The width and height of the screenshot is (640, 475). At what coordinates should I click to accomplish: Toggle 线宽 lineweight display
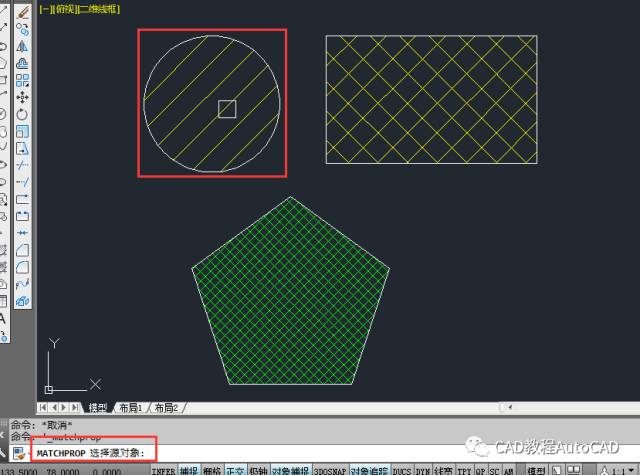(x=444, y=471)
